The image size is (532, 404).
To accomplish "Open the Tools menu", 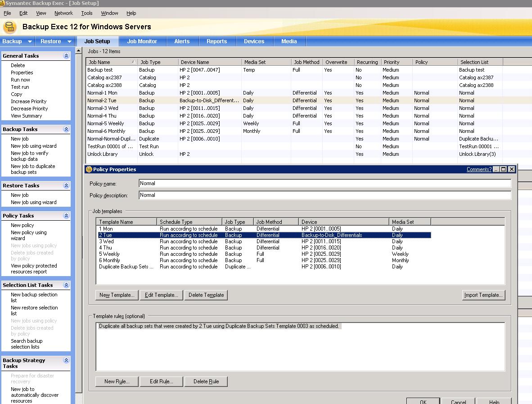I will [86, 13].
